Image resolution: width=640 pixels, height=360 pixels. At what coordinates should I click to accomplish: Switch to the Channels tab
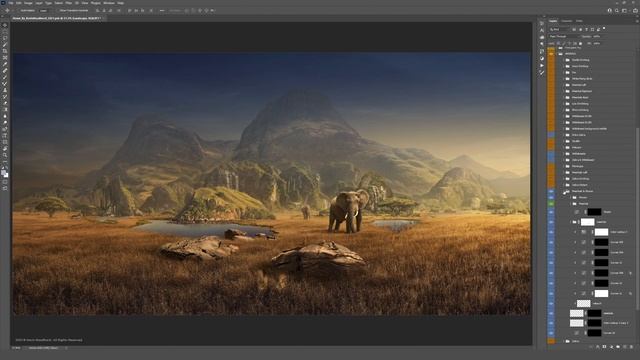(x=567, y=21)
